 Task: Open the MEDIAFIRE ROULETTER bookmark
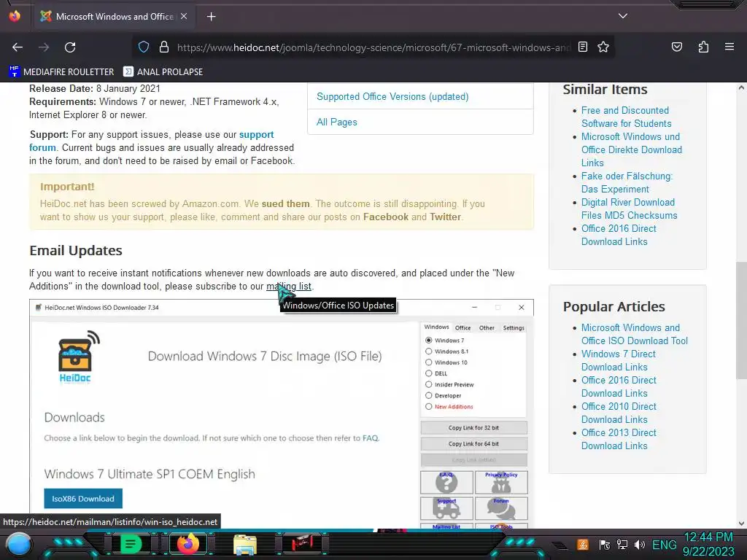coord(61,72)
